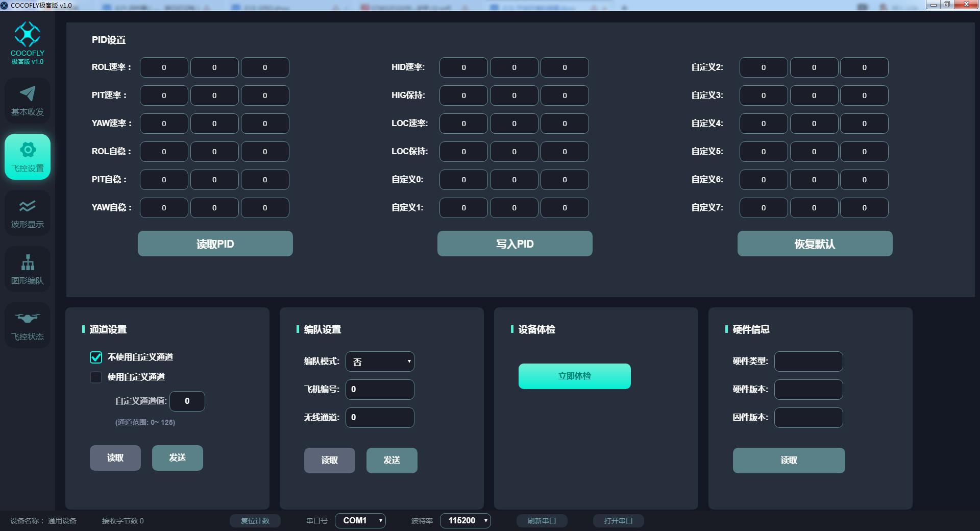Click first HID速率 value field

[463, 67]
